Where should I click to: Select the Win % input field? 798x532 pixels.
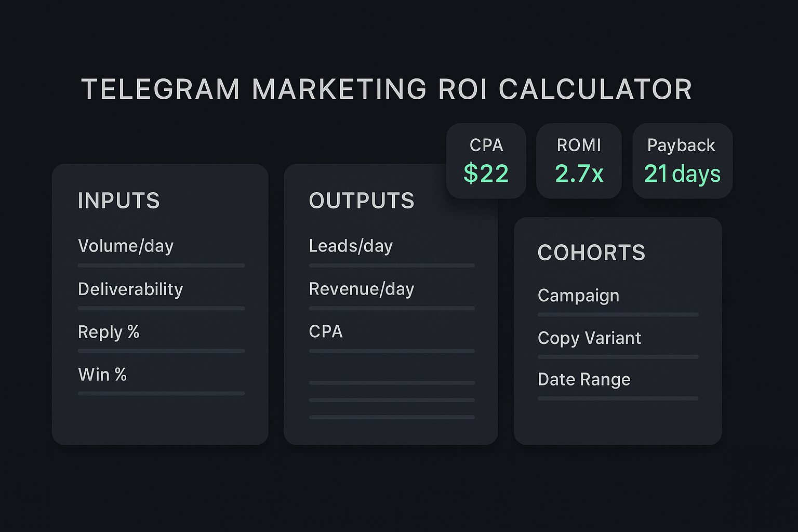(x=161, y=380)
